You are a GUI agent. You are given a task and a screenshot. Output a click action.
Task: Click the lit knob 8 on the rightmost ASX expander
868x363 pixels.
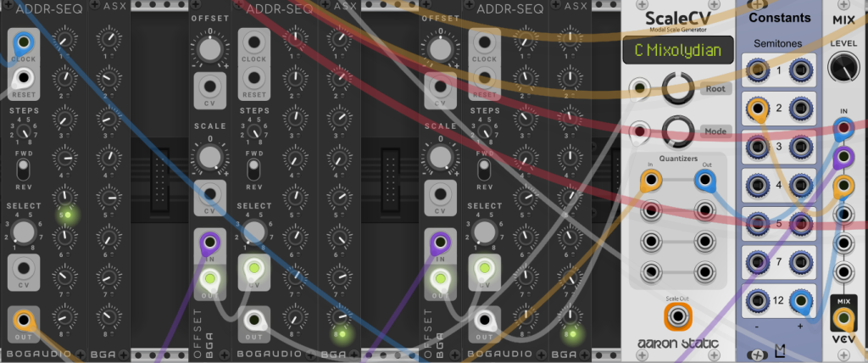[570, 317]
